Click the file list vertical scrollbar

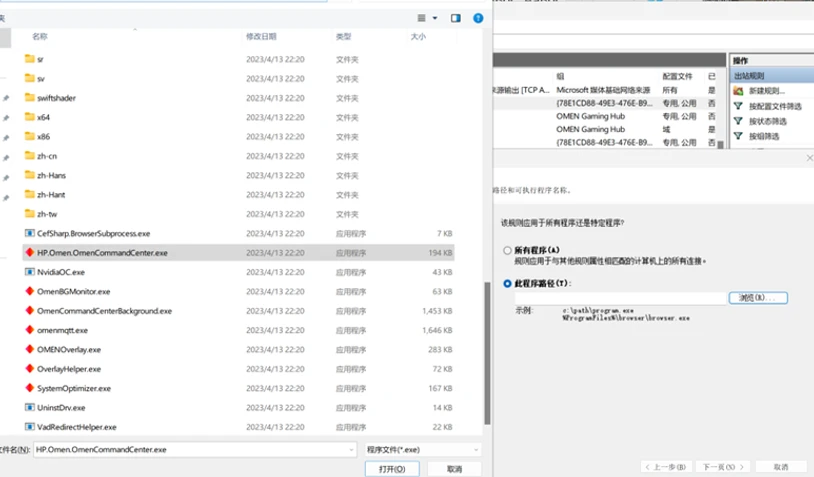coord(487,353)
